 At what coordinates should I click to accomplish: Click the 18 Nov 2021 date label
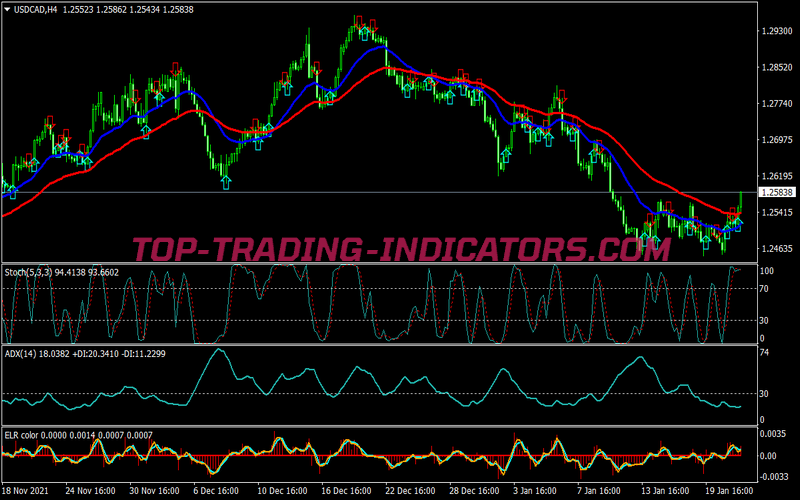pyautogui.click(x=26, y=491)
